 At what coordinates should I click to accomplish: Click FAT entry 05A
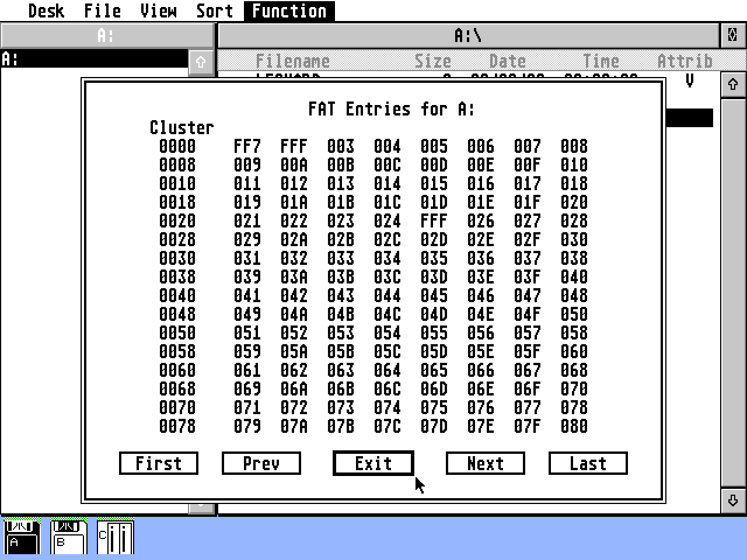click(x=294, y=351)
